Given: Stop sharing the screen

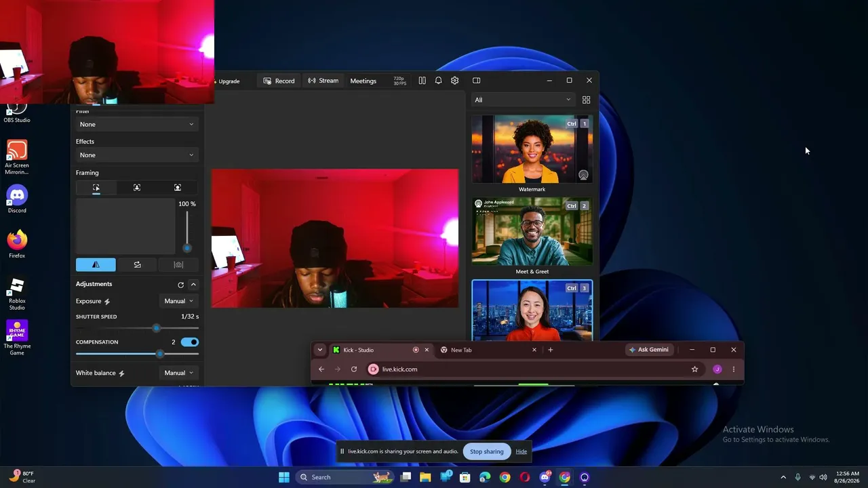Looking at the screenshot, I should [x=487, y=451].
